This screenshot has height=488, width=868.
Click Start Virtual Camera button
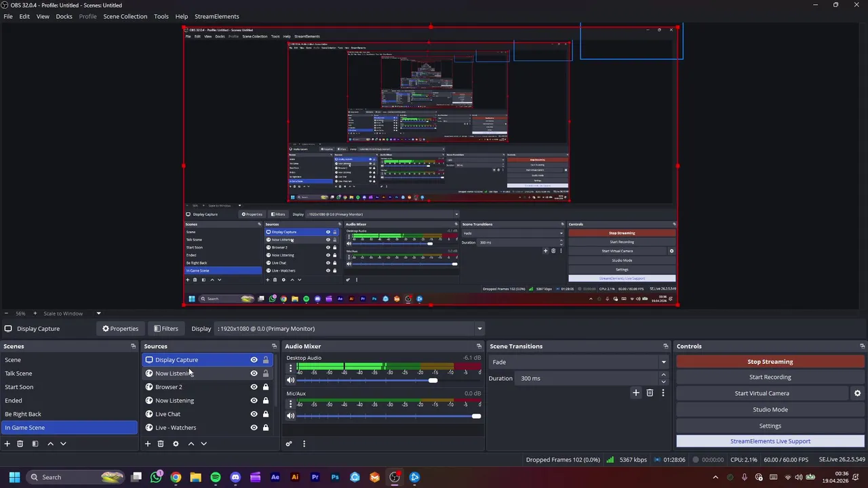click(x=762, y=393)
